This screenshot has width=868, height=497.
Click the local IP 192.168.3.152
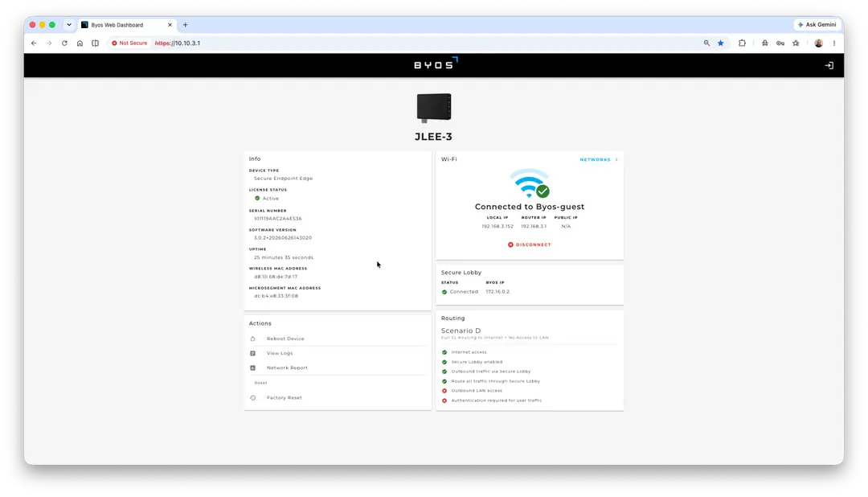[497, 226]
